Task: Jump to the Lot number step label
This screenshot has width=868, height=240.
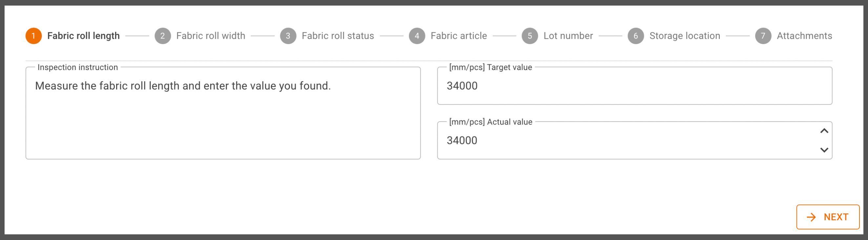Action: coord(568,36)
